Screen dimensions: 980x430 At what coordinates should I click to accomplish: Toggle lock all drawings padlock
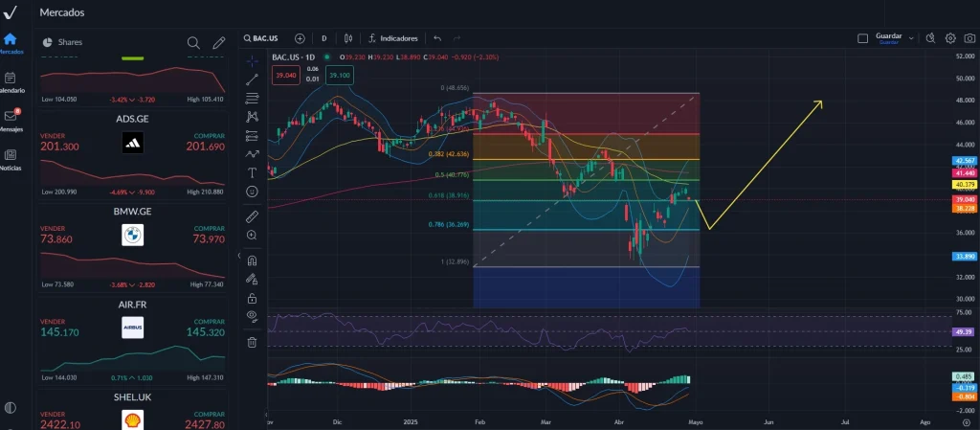click(252, 298)
